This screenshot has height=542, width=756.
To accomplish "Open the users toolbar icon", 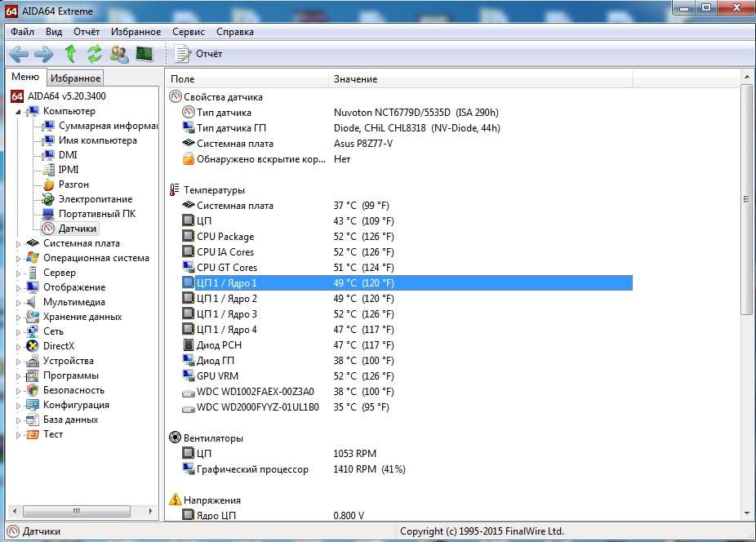I will coord(119,54).
